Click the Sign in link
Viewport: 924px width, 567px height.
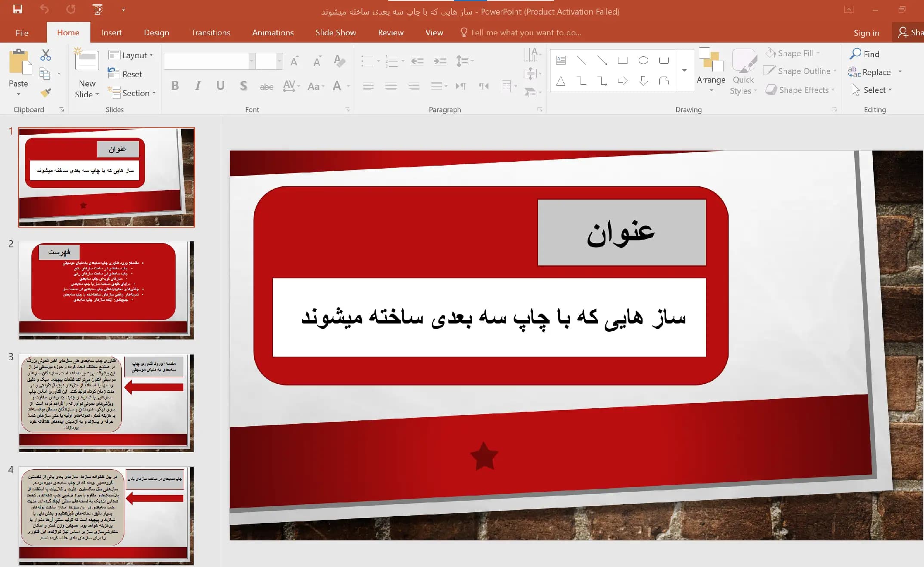(x=866, y=33)
